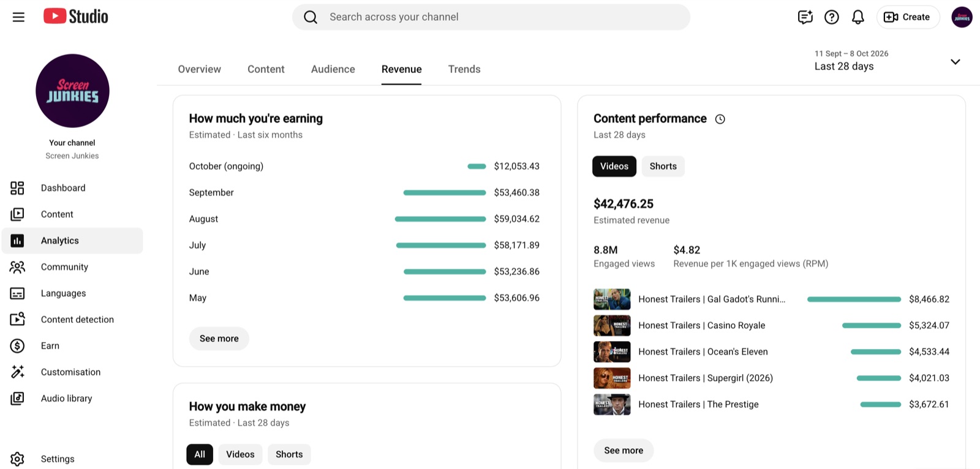Open the notifications bell
Viewport: 980px width, 469px height.
[x=858, y=17]
